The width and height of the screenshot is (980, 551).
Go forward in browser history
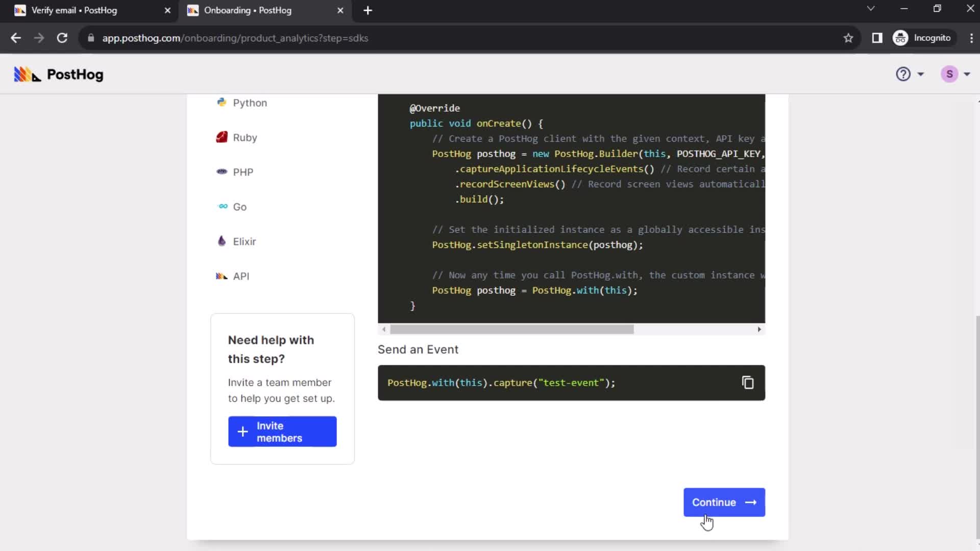(39, 38)
